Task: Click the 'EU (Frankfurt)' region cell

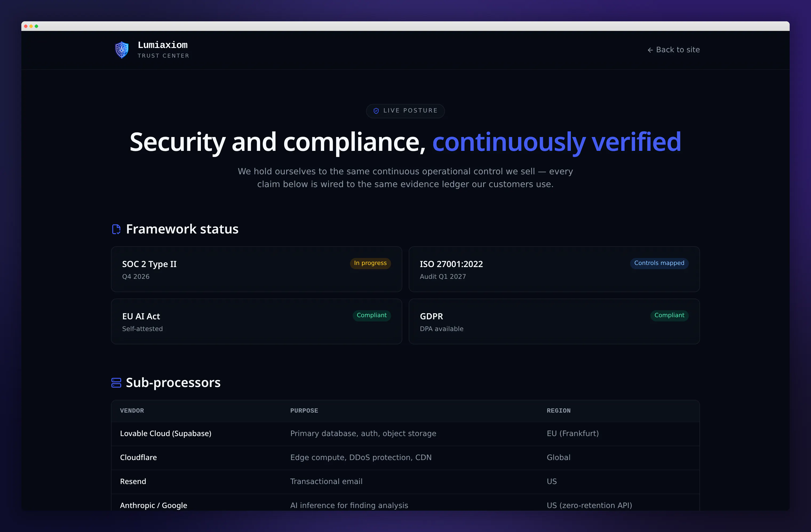Action: pos(573,434)
